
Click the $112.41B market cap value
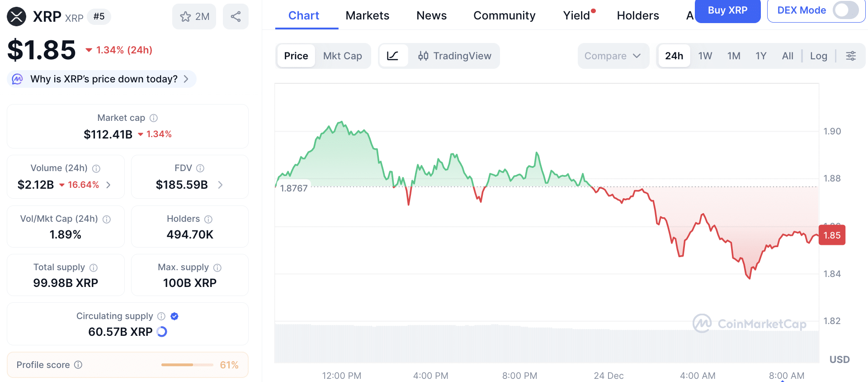click(108, 134)
